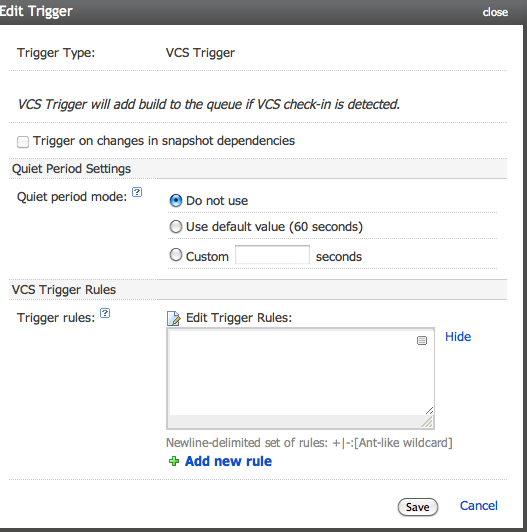This screenshot has height=532, width=527.
Task: Click the Add new rule link
Action: (x=228, y=461)
